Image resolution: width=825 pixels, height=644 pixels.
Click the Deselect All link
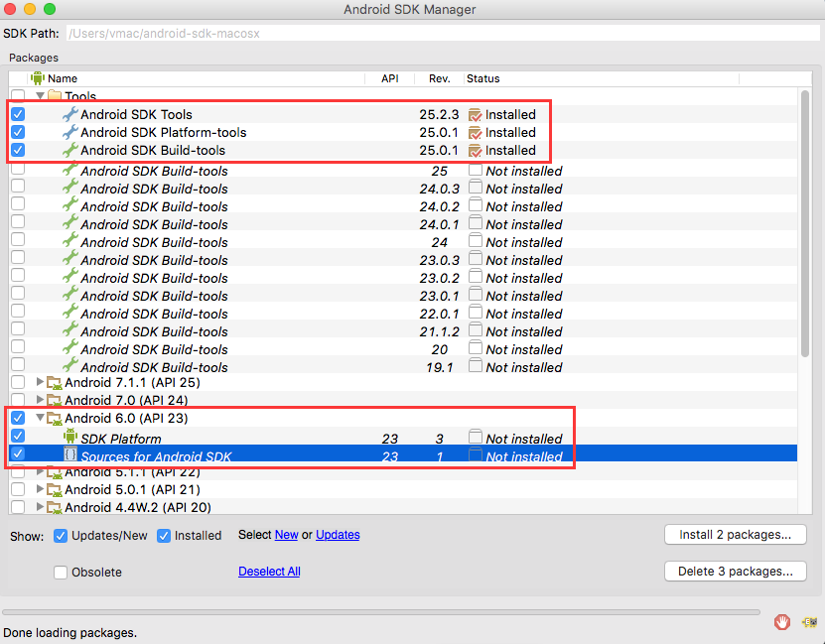coord(269,572)
